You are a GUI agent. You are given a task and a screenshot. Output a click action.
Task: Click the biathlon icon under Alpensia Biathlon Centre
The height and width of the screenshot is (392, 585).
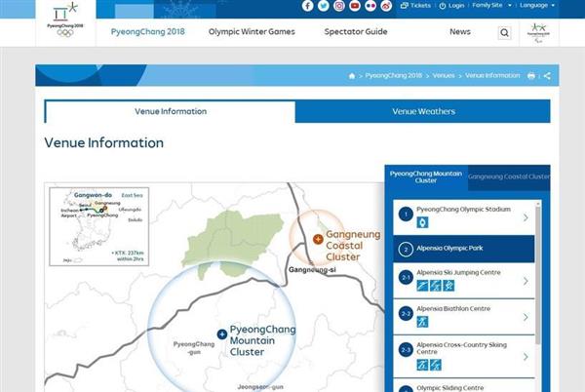tap(422, 322)
